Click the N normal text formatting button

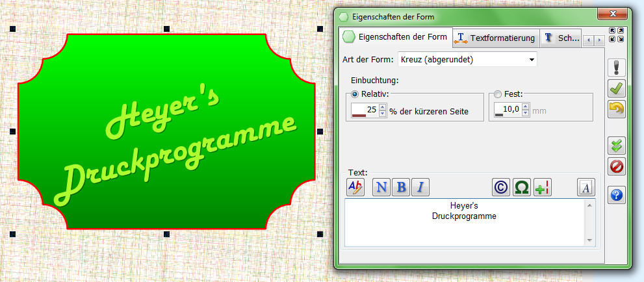coord(381,187)
